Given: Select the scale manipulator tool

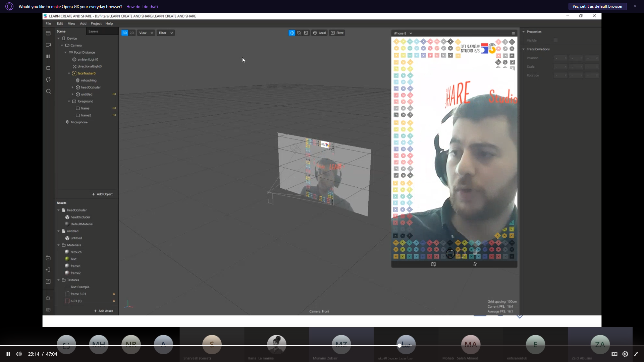Looking at the screenshot, I should coord(306,33).
